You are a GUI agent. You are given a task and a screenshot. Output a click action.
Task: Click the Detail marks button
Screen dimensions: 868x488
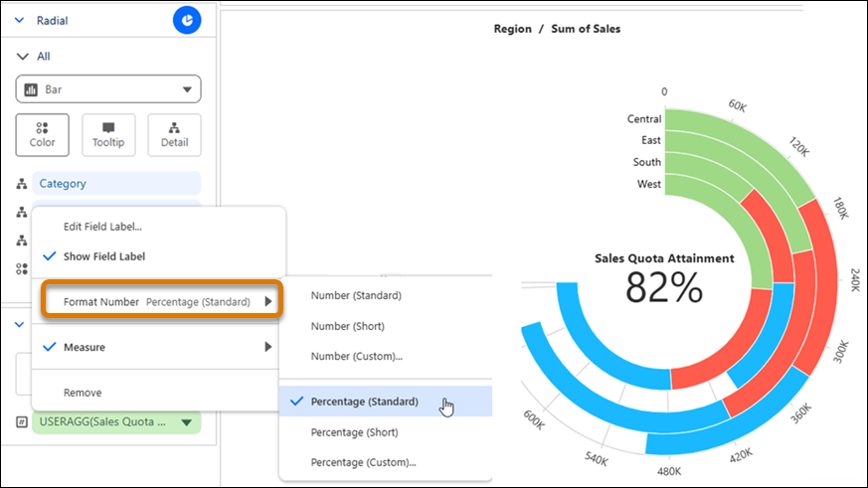click(174, 135)
